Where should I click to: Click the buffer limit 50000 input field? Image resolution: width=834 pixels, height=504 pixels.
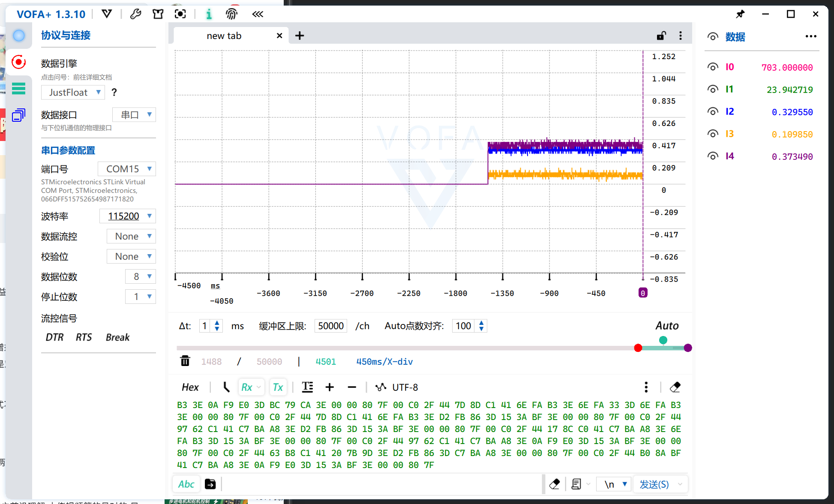coord(330,326)
